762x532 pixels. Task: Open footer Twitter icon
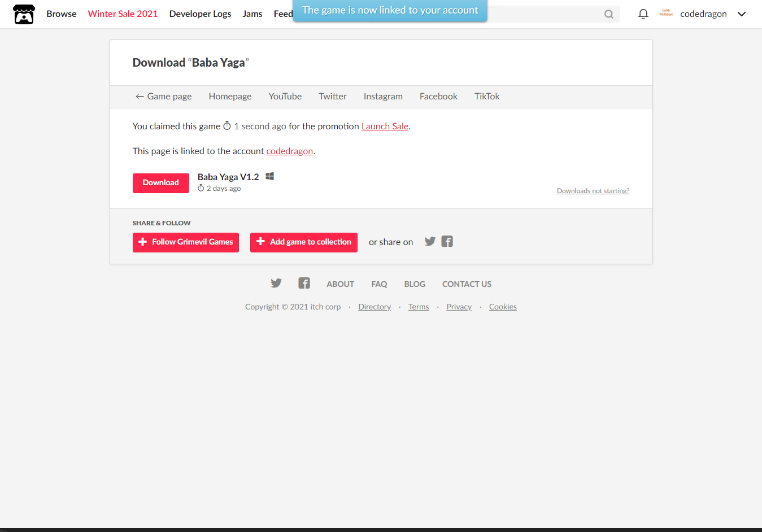click(276, 284)
